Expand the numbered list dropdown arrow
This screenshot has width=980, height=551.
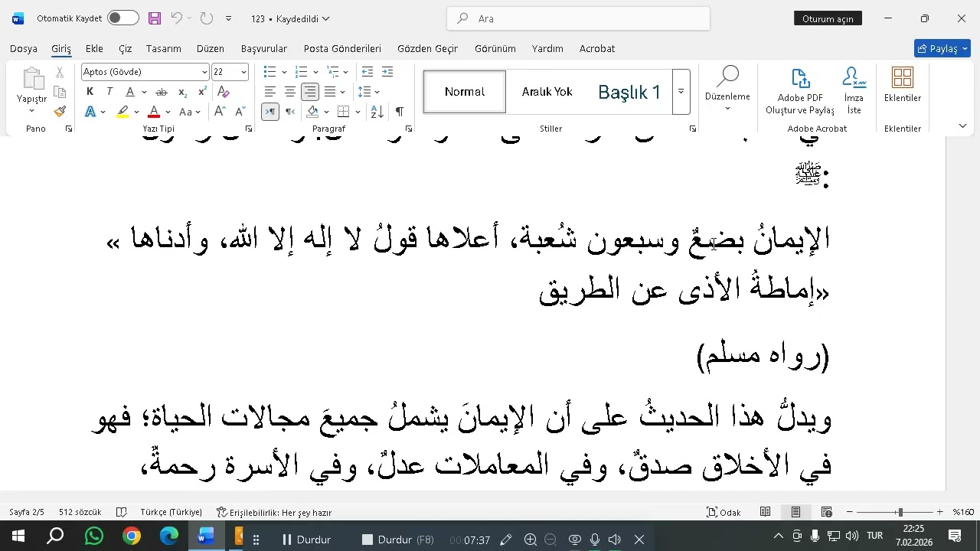[315, 72]
